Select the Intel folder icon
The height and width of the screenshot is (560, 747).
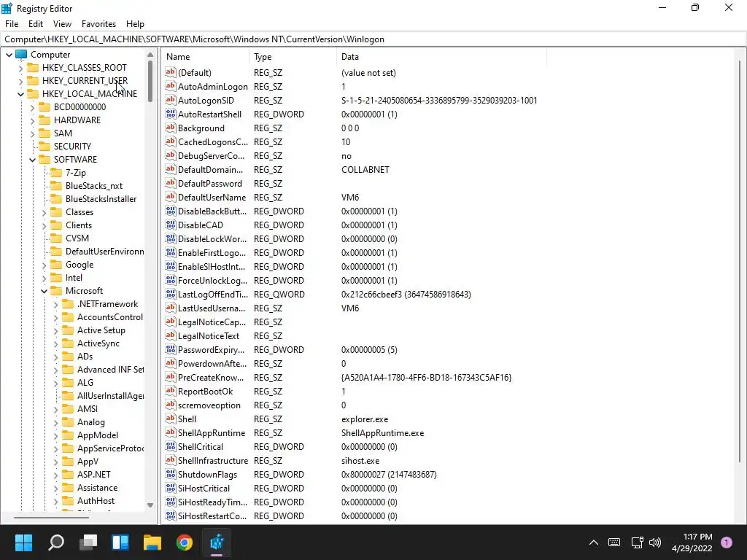tap(56, 278)
